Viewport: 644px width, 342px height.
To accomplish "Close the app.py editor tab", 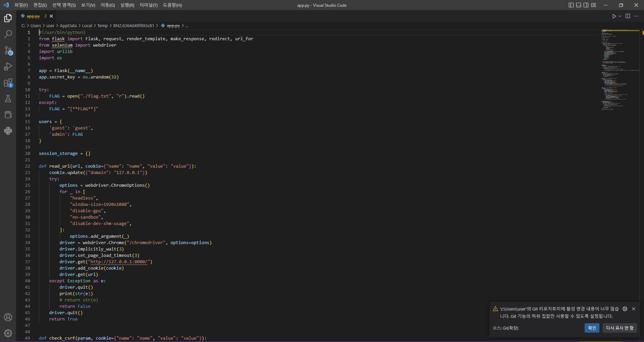I will tap(51, 16).
